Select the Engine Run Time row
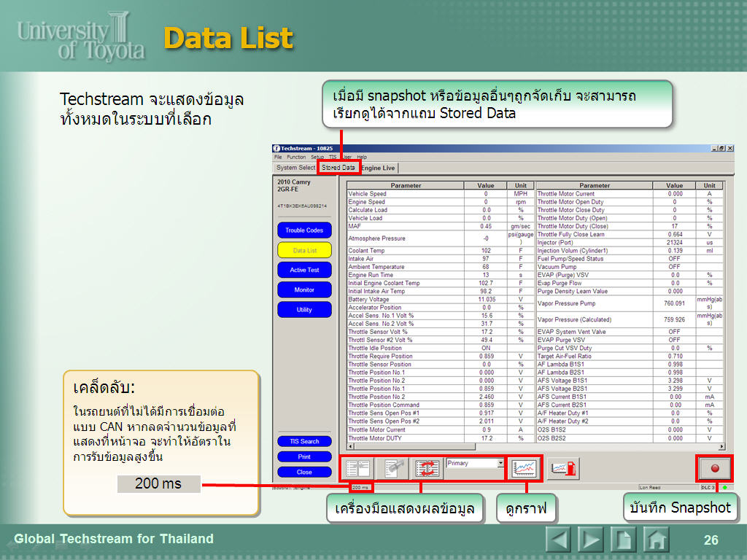This screenshot has height=560, width=747. tap(441, 275)
